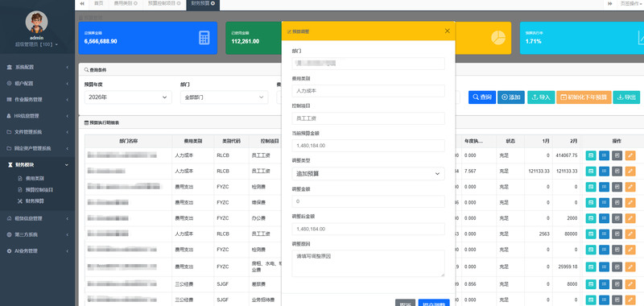Click blue list icon in row with 414067.75

(x=605, y=155)
